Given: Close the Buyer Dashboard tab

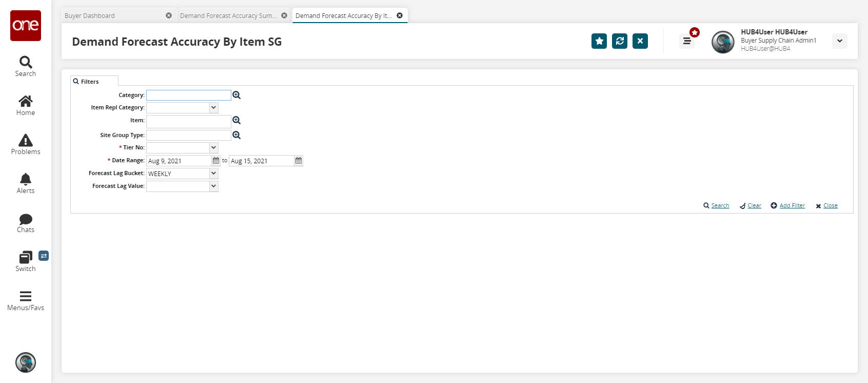Looking at the screenshot, I should [x=169, y=15].
